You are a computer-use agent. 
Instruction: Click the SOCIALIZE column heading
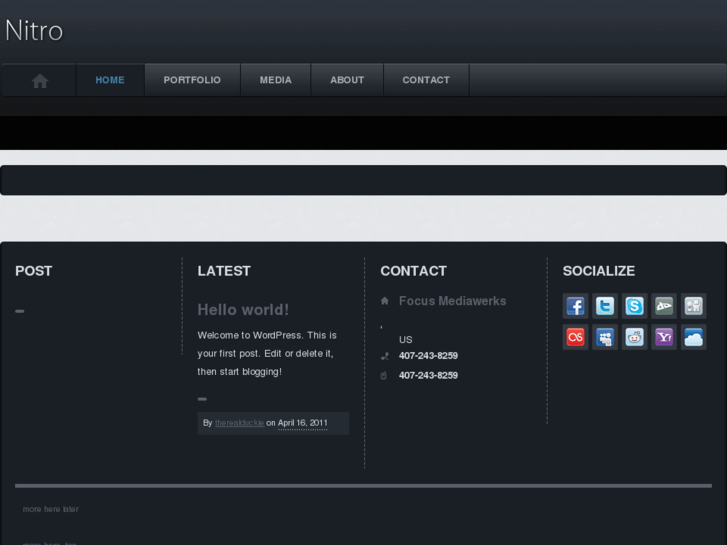599,271
